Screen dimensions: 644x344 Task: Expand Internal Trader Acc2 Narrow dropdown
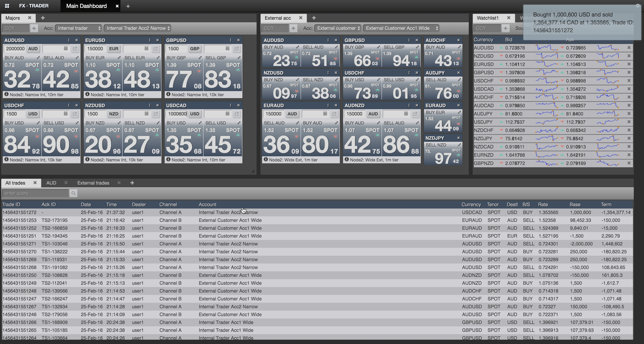click(x=137, y=28)
